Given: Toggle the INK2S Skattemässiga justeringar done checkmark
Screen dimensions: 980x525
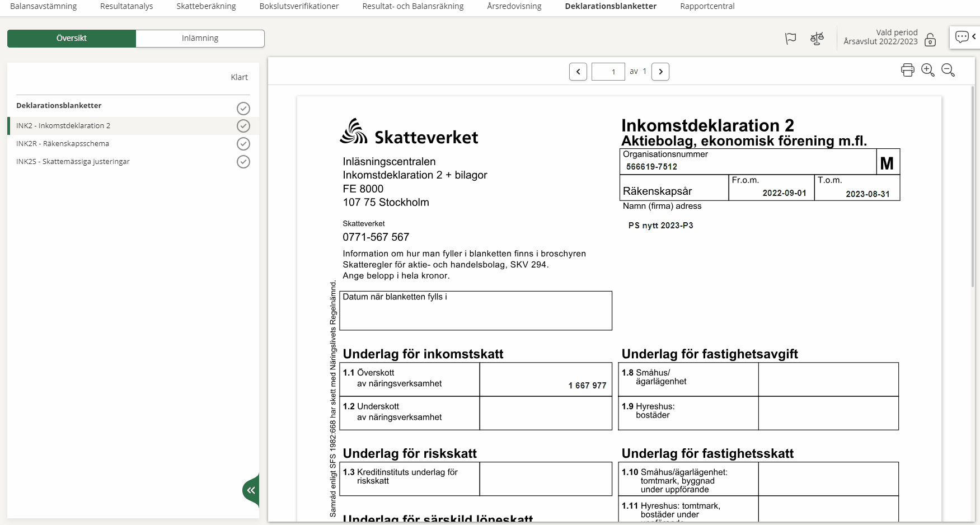Looking at the screenshot, I should (243, 162).
